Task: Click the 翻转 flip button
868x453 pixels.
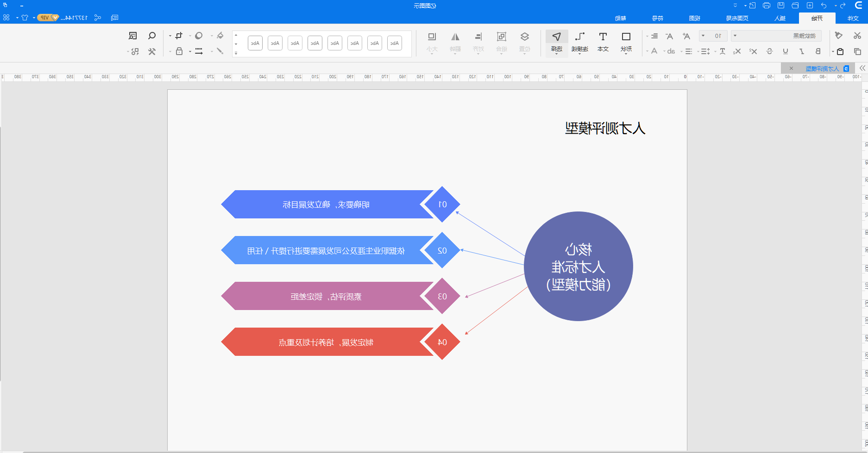Action: [455, 42]
